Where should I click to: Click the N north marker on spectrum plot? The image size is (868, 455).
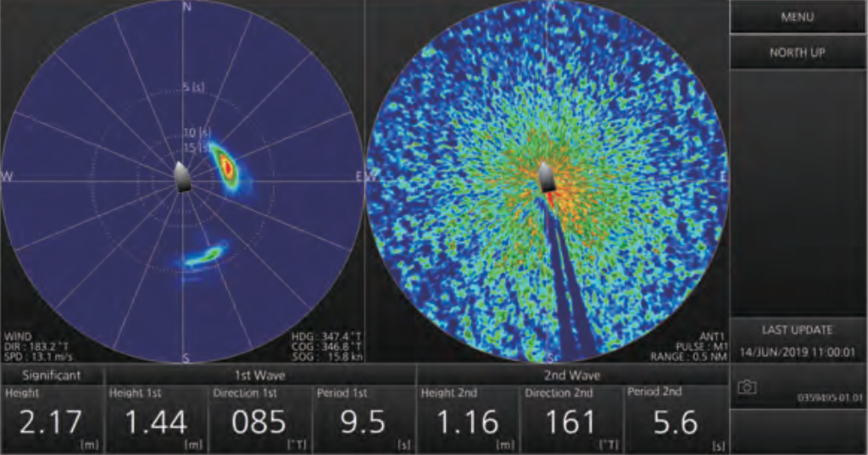(186, 8)
